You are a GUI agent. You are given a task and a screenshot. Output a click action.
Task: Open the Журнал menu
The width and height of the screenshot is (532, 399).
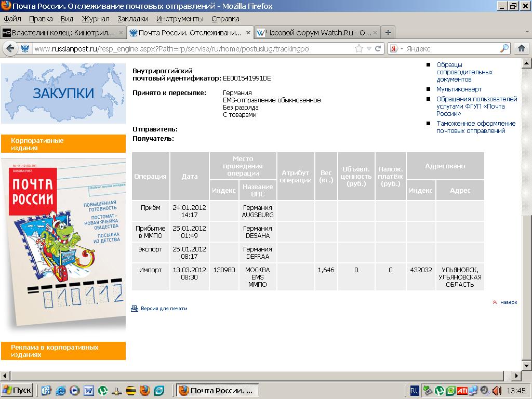(96, 19)
